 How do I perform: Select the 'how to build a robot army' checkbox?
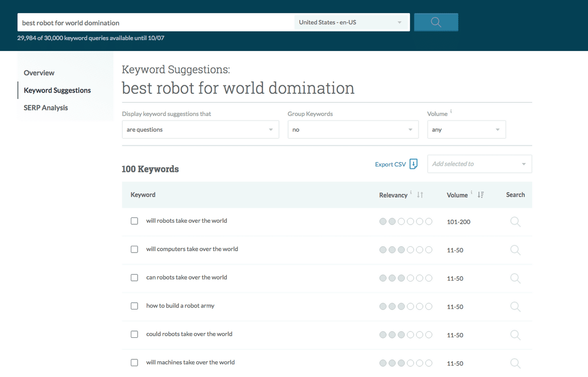(134, 306)
